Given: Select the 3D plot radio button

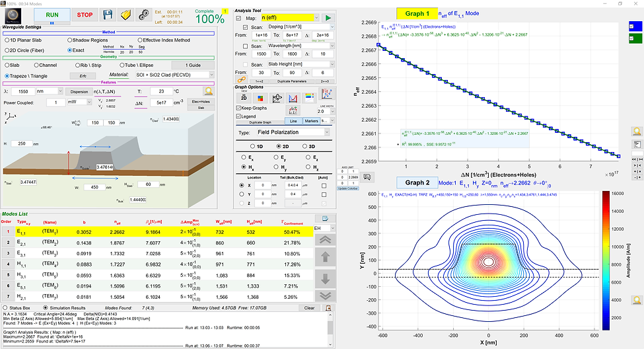Looking at the screenshot, I should 304,146.
